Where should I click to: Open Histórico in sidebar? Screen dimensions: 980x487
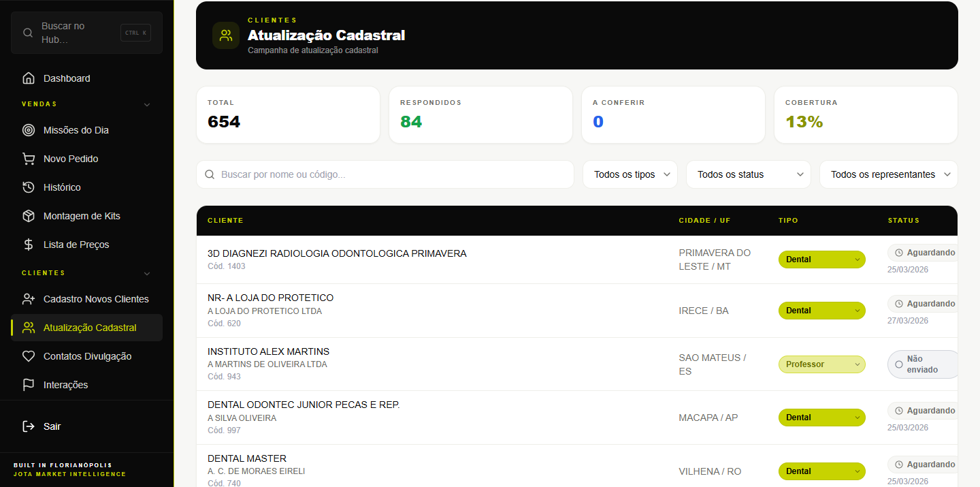(87, 187)
